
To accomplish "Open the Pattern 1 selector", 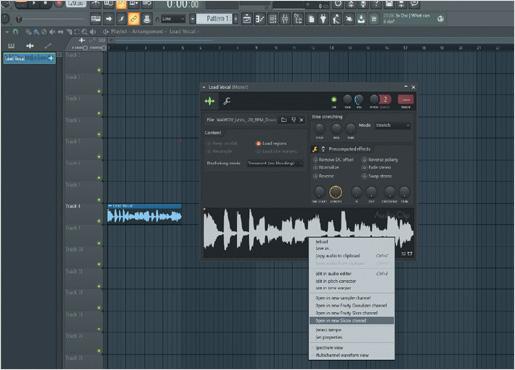I will [x=215, y=19].
